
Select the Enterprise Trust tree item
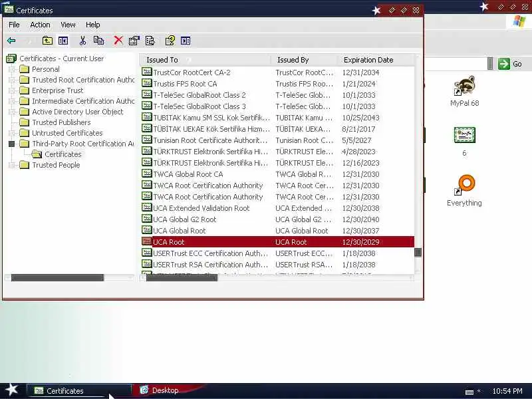point(58,90)
